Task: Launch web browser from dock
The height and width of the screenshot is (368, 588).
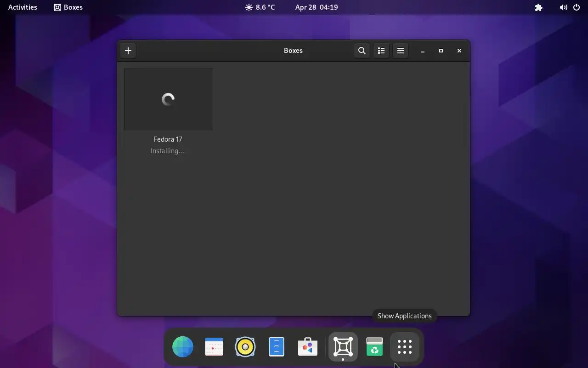Action: coord(183,347)
